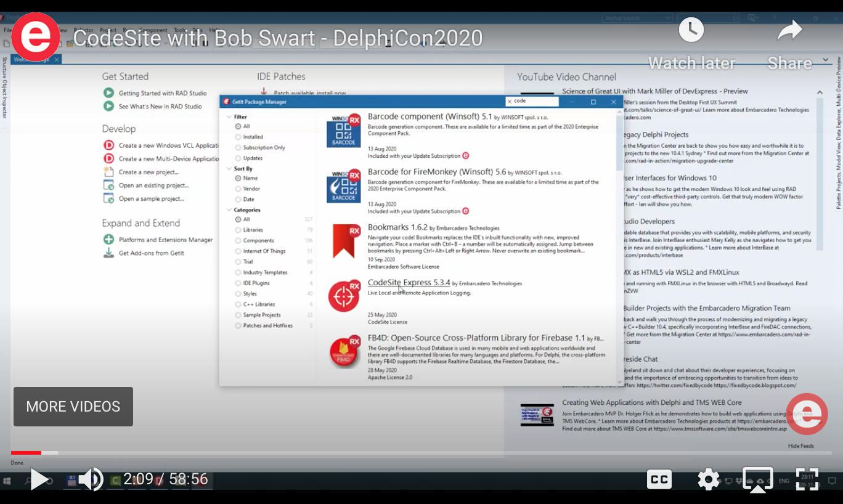The image size is (843, 504).
Task: Open Bookmarks 1.6.2 package title
Action: (397, 227)
